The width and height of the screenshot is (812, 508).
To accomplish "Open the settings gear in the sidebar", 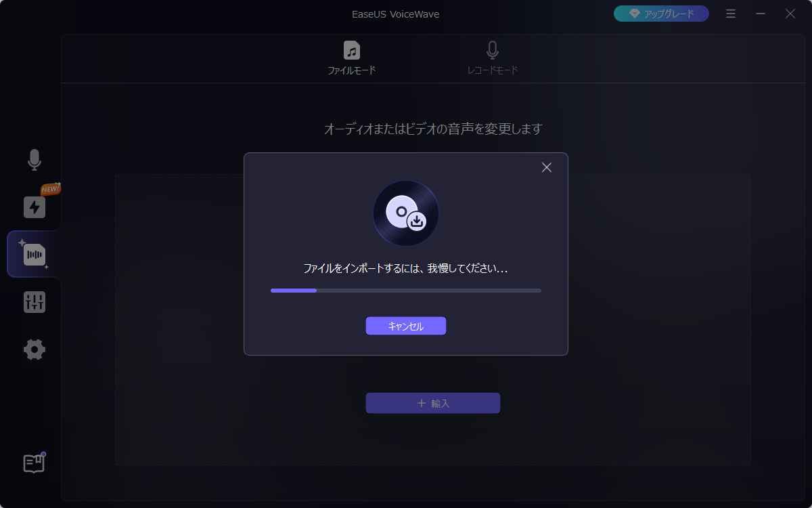I will click(34, 350).
